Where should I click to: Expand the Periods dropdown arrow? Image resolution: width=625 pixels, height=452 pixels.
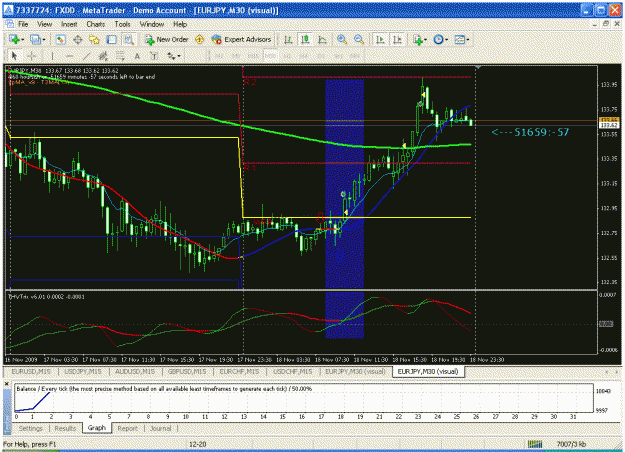pyautogui.click(x=446, y=39)
